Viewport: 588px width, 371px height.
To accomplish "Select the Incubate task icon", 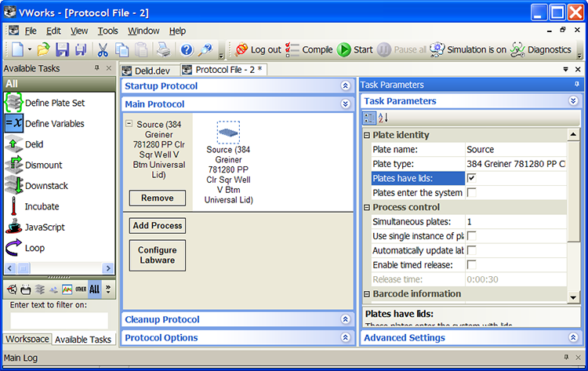I will coord(13,206).
